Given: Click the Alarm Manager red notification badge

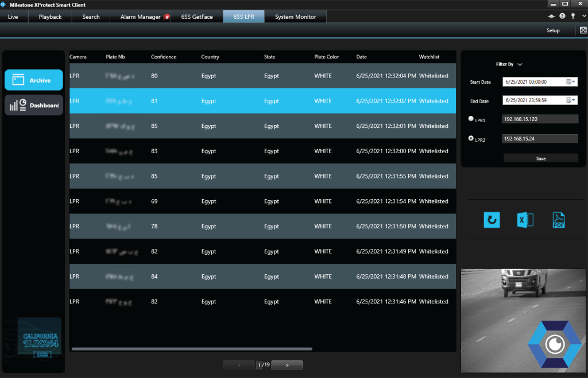Looking at the screenshot, I should (167, 17).
